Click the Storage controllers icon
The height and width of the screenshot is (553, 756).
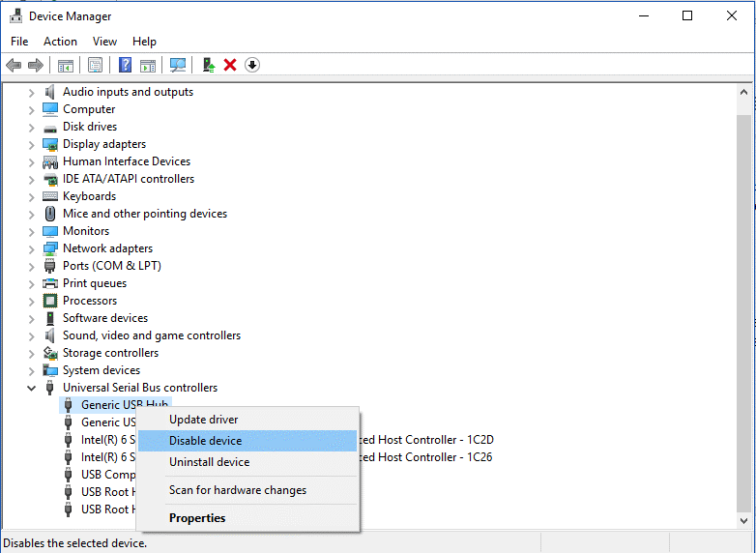click(x=50, y=353)
